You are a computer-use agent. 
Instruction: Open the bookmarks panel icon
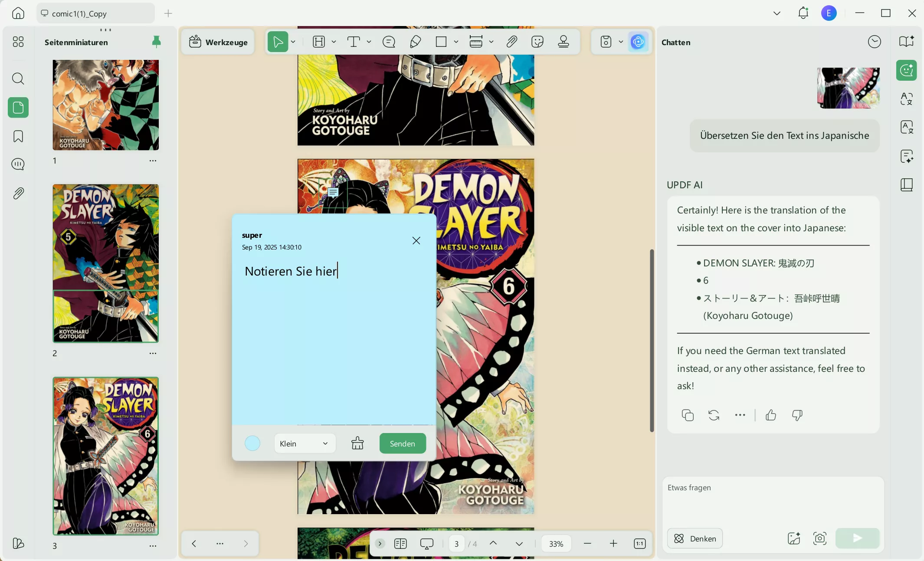click(x=18, y=136)
